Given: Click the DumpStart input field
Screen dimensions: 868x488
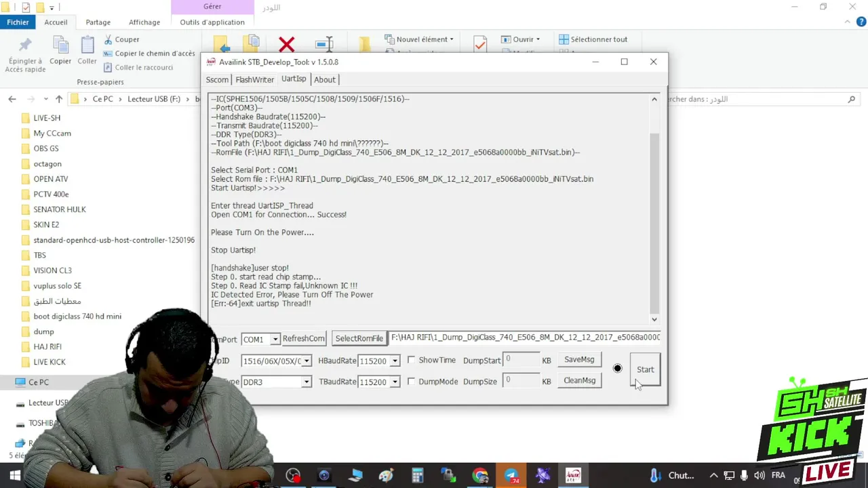Looking at the screenshot, I should tap(521, 360).
